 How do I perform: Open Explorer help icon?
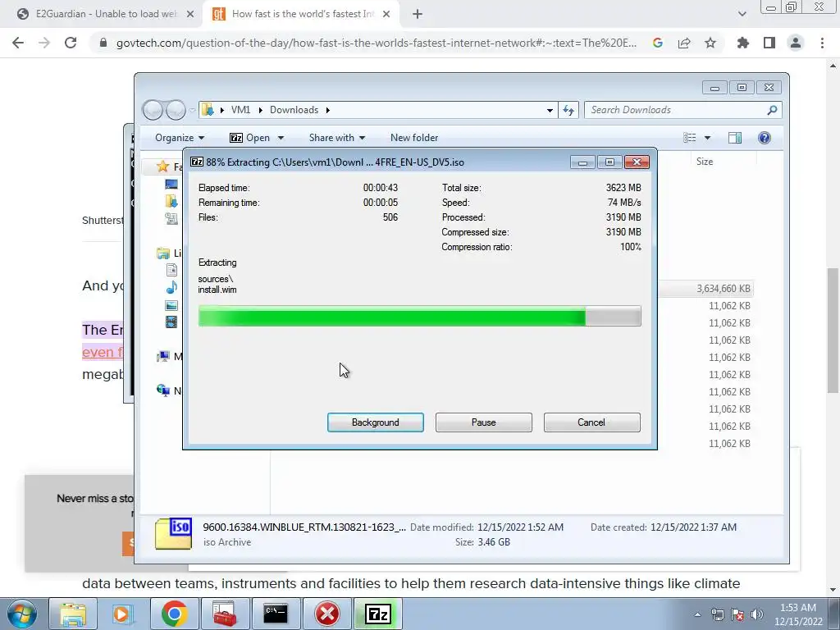tap(764, 138)
